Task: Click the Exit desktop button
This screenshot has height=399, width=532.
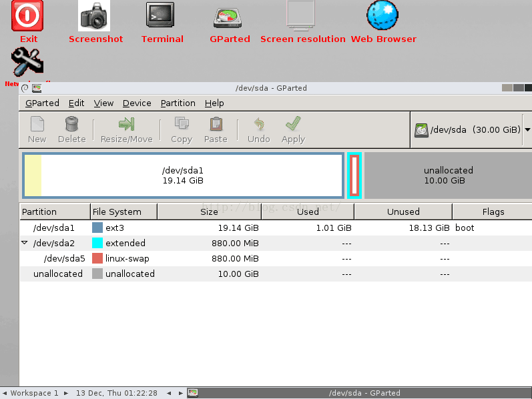Action: (x=28, y=16)
